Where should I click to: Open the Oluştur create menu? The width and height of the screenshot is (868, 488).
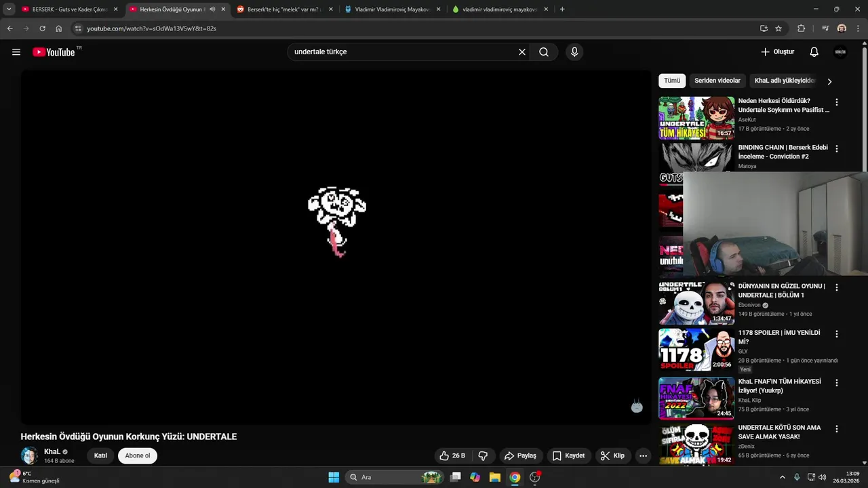click(x=777, y=52)
